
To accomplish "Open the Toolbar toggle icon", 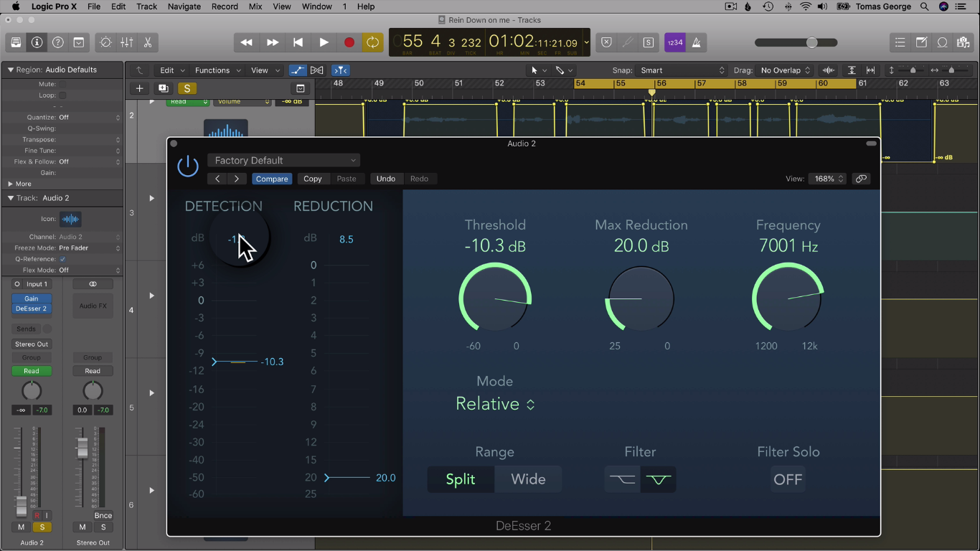I will coord(79,42).
